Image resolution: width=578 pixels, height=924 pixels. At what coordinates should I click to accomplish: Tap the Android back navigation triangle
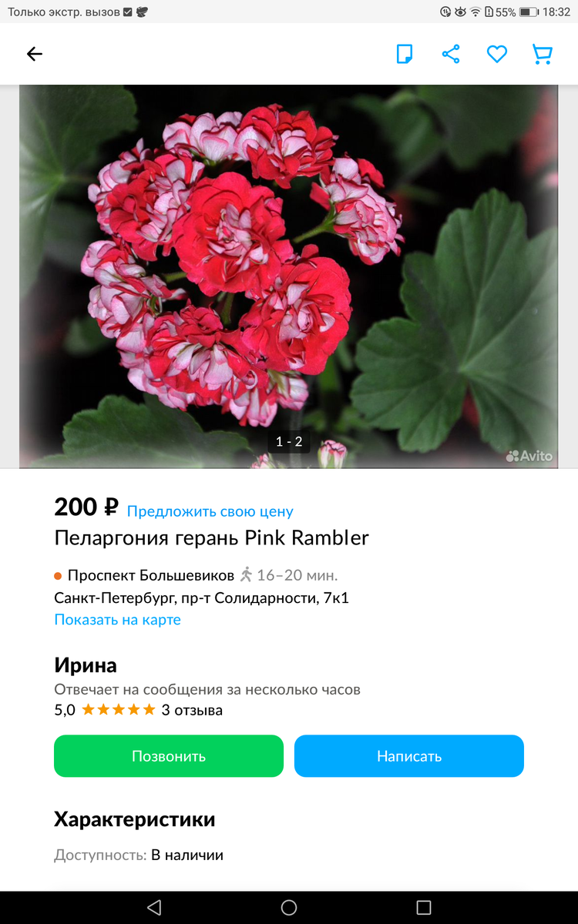[x=154, y=907]
